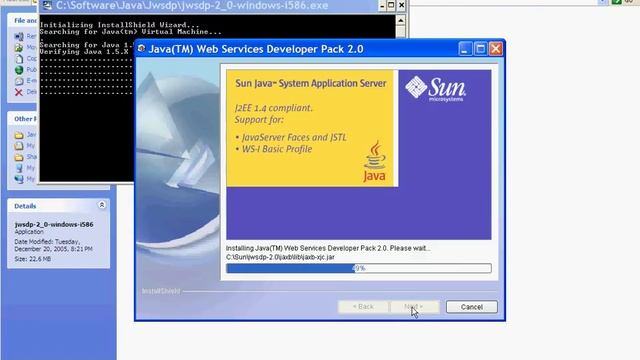
Task: Click the "J2EE 1.4 compliant." text
Action: 273,108
